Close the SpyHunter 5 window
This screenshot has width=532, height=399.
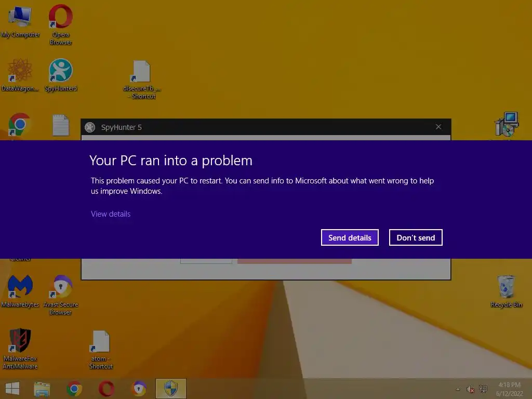pos(438,127)
